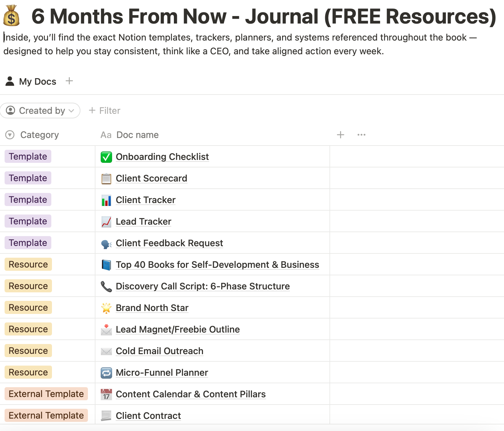Click the star icon beside Brand North Star
This screenshot has height=431, width=504.
click(x=106, y=308)
